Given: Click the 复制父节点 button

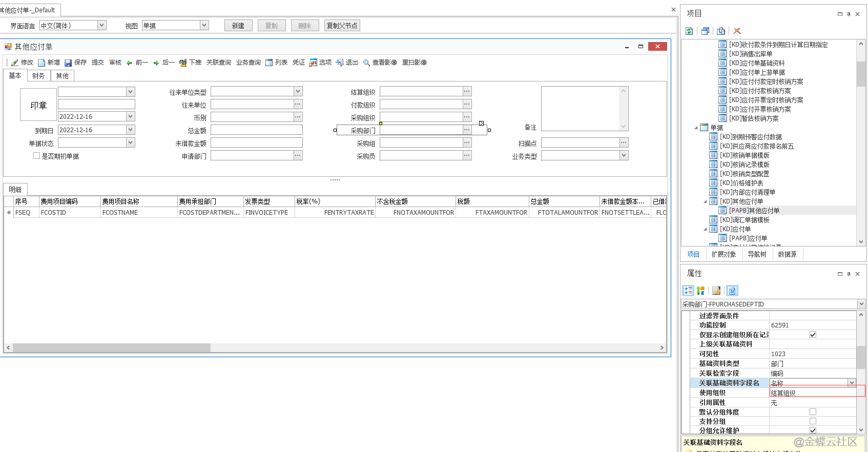Looking at the screenshot, I should (x=342, y=26).
